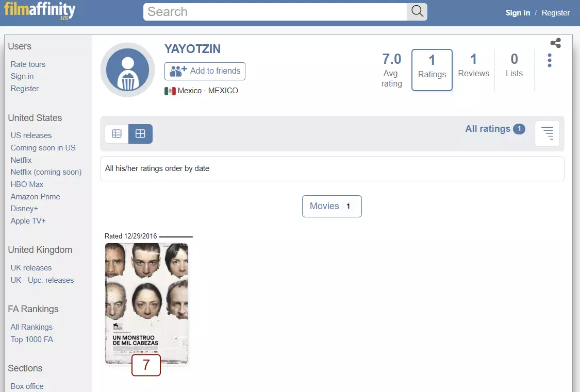580x392 pixels.
Task: Open the Reviews tab
Action: (x=473, y=65)
